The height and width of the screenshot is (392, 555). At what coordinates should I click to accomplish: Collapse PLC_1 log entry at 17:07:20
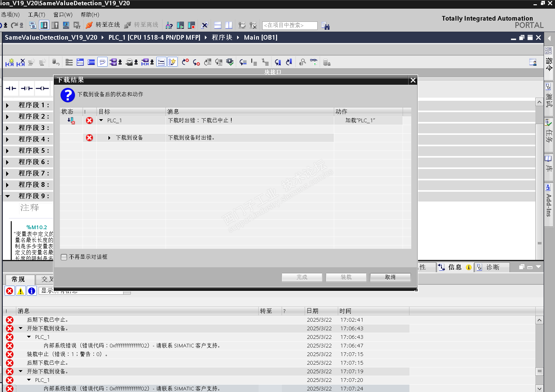click(29, 380)
